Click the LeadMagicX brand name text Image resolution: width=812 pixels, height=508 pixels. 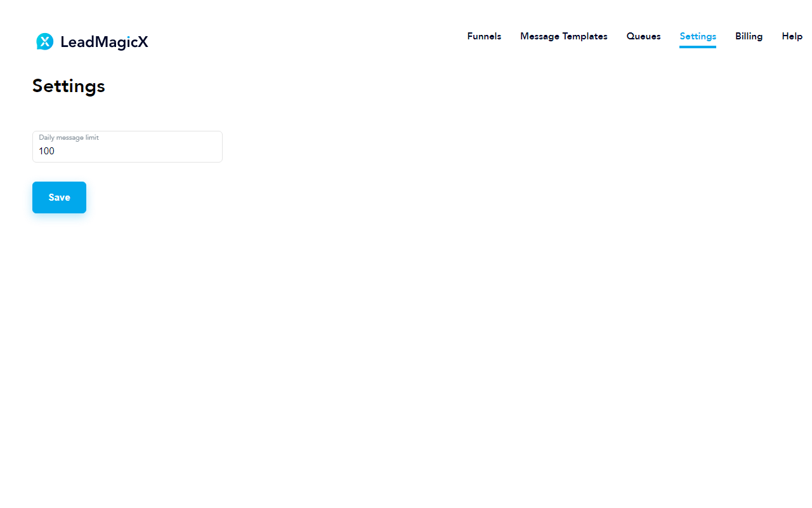pos(104,42)
